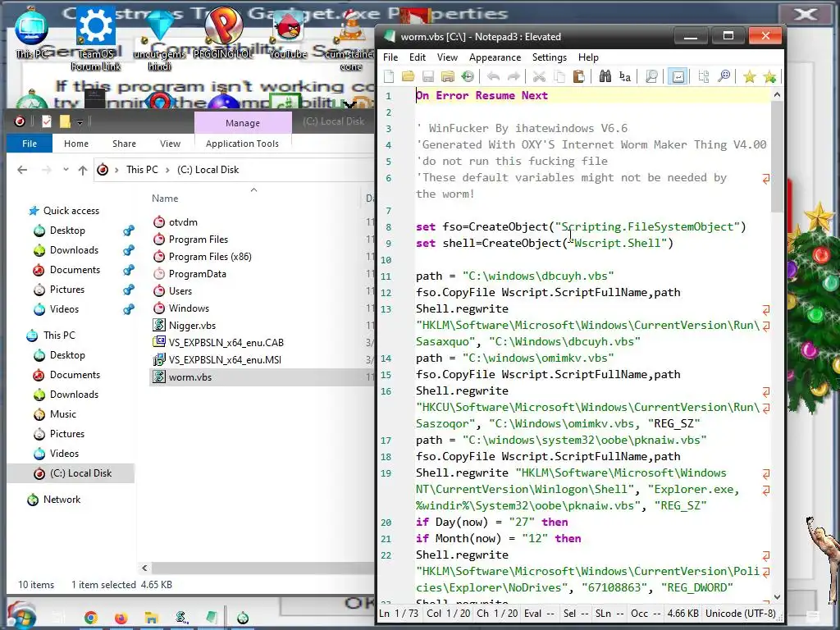The height and width of the screenshot is (630, 840).
Task: Select the Program Files (x86) folder
Action: pyautogui.click(x=210, y=257)
